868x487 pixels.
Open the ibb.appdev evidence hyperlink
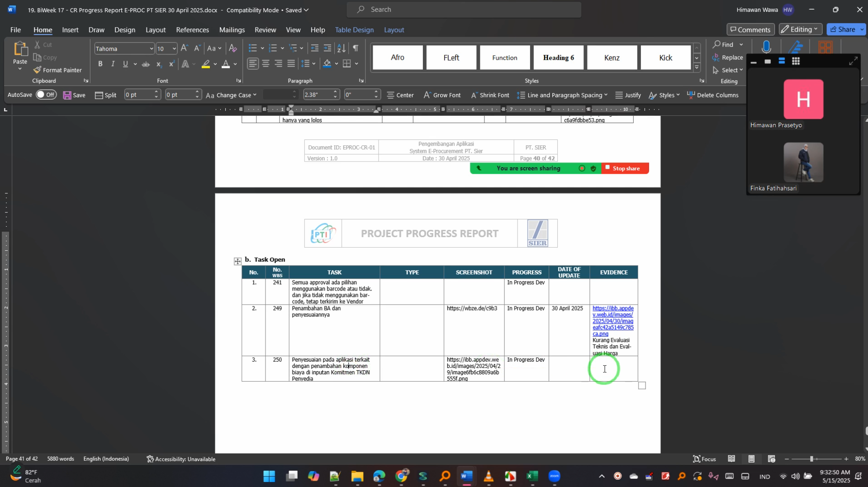612,321
